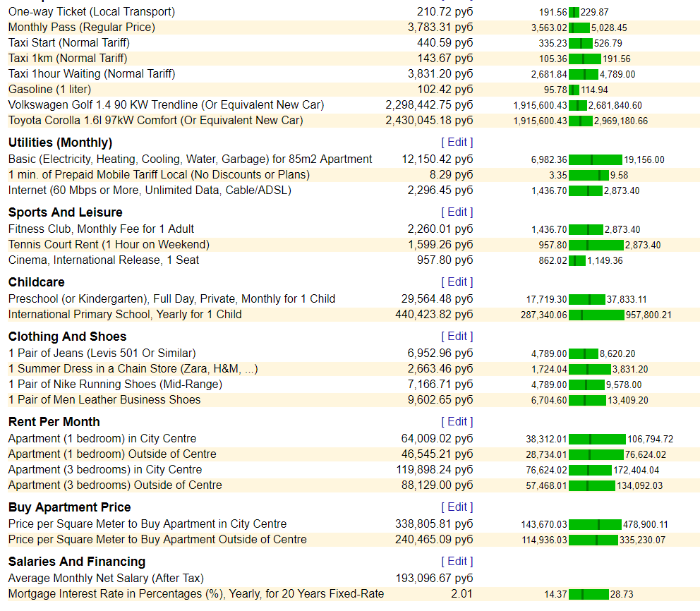The image size is (700, 611).
Task: Open the Edit link for Sports And Leisure
Action: point(457,212)
